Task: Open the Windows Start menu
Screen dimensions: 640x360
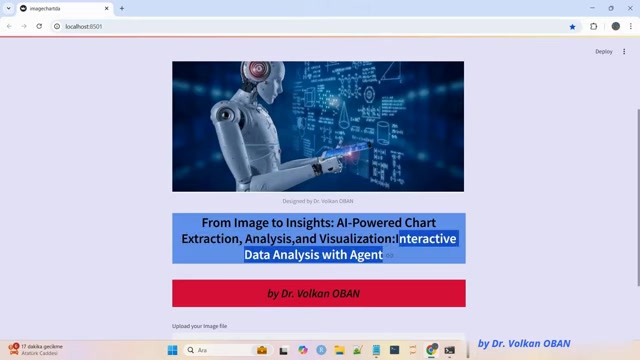Action: (173, 350)
